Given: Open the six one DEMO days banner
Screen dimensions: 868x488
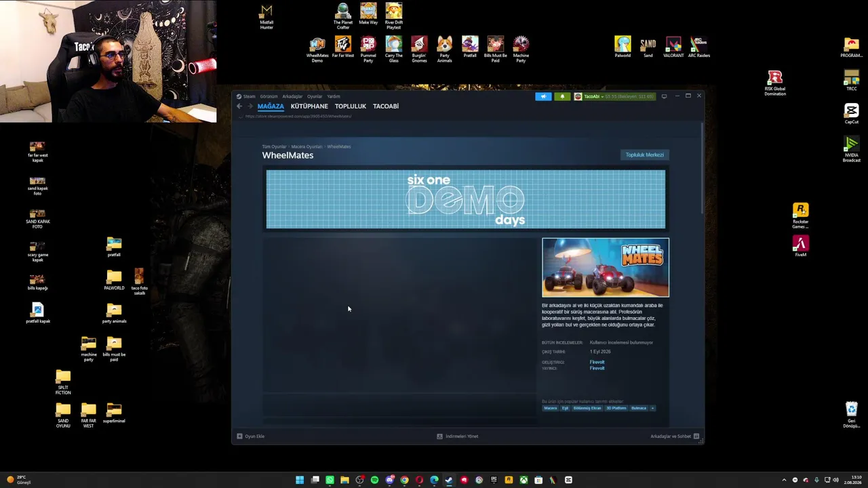Looking at the screenshot, I should (x=466, y=199).
